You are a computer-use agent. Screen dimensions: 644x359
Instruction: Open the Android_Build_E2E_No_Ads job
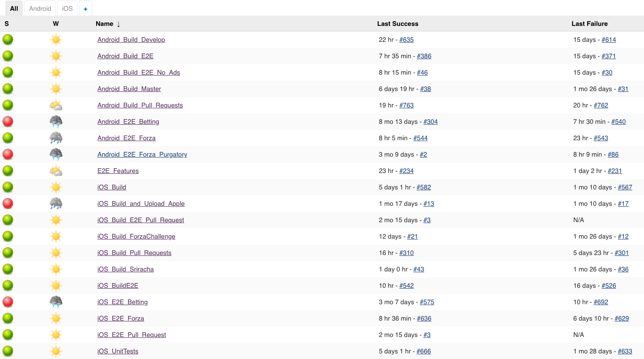click(x=138, y=72)
